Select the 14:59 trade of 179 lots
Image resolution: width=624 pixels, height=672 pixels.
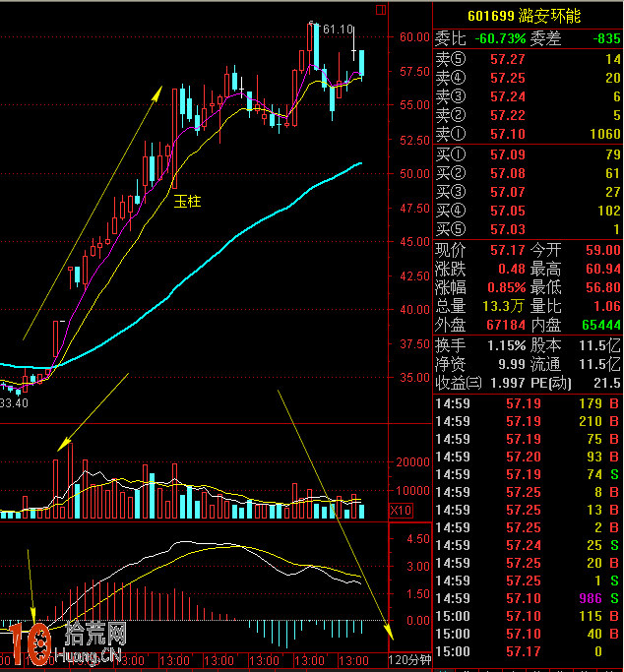click(x=528, y=403)
